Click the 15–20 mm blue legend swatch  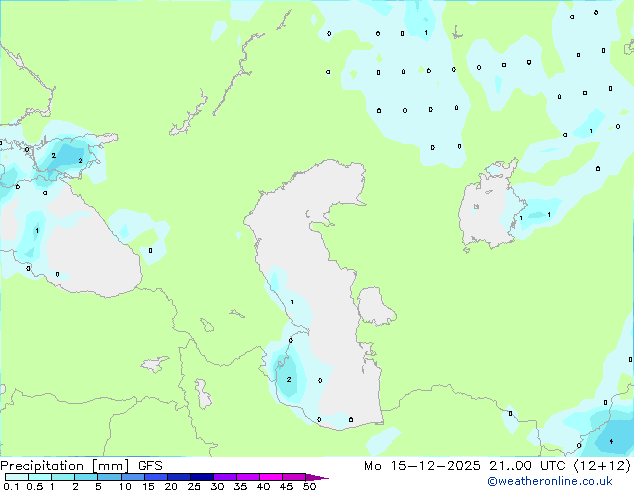156,477
